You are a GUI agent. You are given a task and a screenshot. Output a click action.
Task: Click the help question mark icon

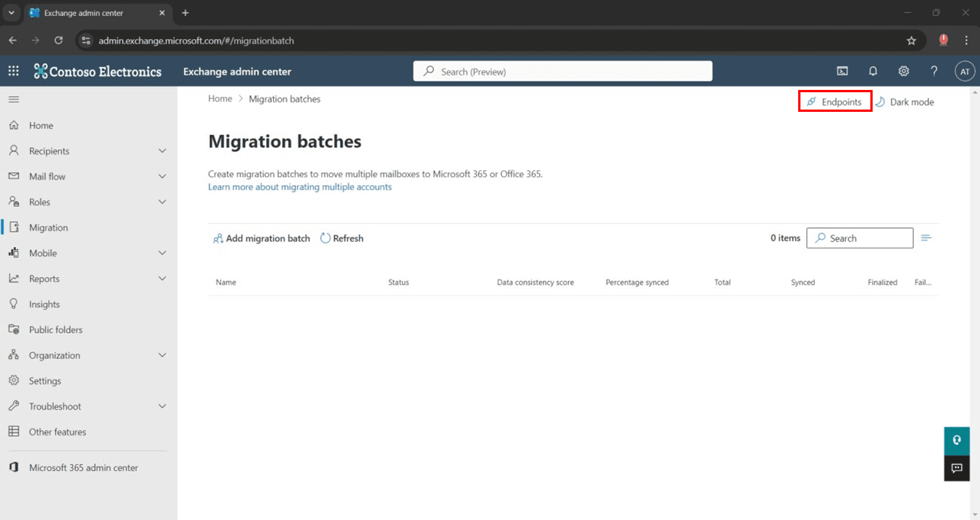934,71
